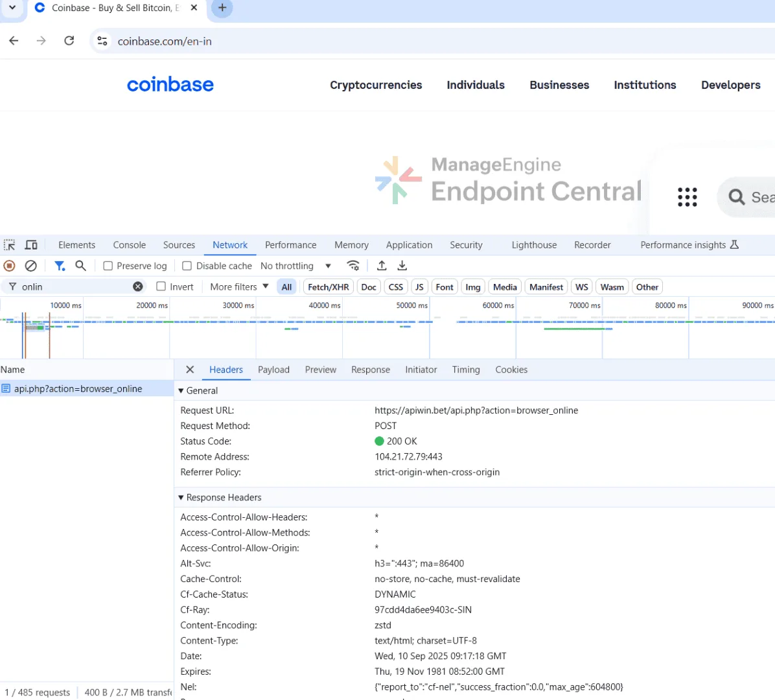Open network conditions Wi-Fi icon
This screenshot has height=700, width=775.
pyautogui.click(x=353, y=266)
